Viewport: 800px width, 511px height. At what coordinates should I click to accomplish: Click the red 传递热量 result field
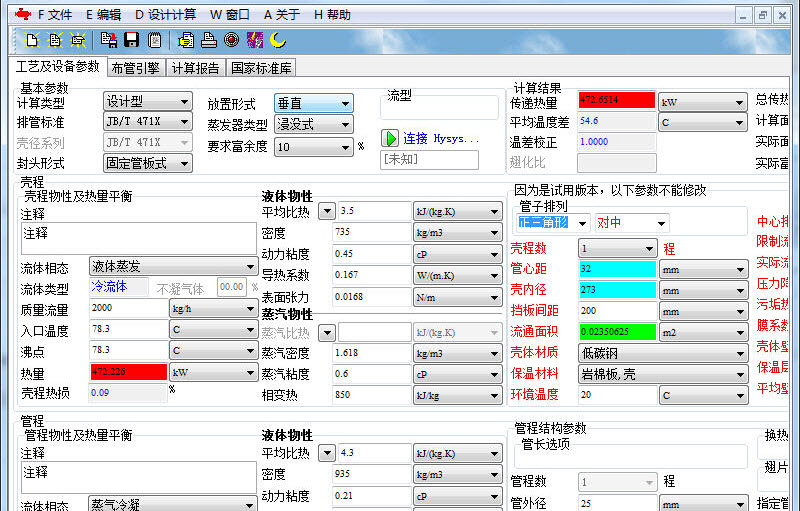coord(616,101)
